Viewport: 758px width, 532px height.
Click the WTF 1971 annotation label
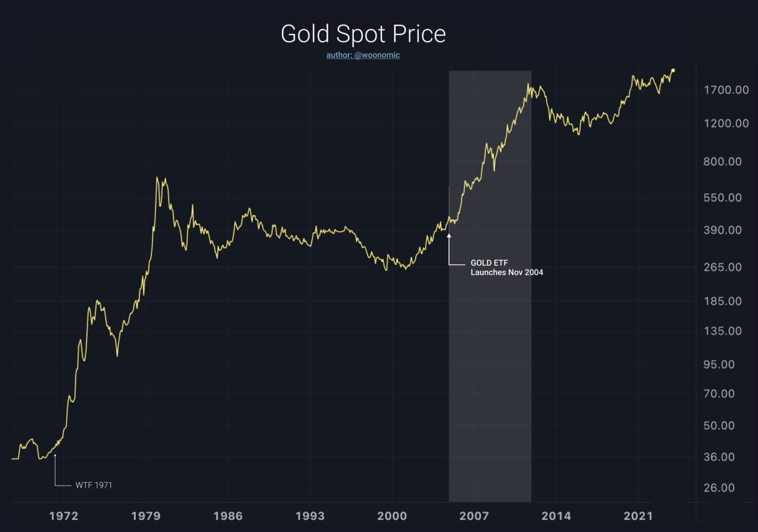point(94,485)
